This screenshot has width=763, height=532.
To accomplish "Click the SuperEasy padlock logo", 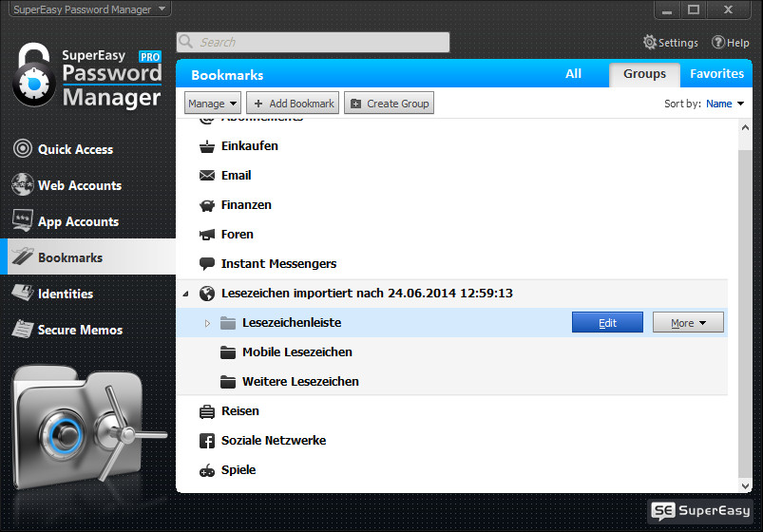I will tap(33, 74).
